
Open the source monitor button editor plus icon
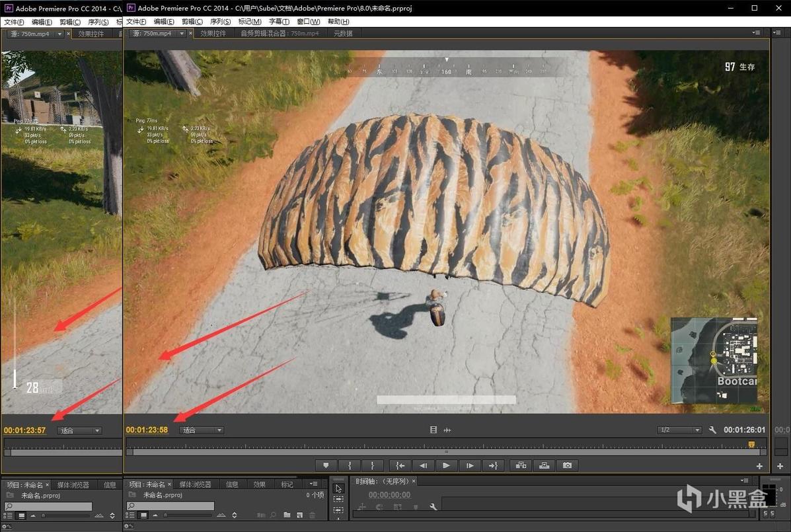[x=760, y=467]
